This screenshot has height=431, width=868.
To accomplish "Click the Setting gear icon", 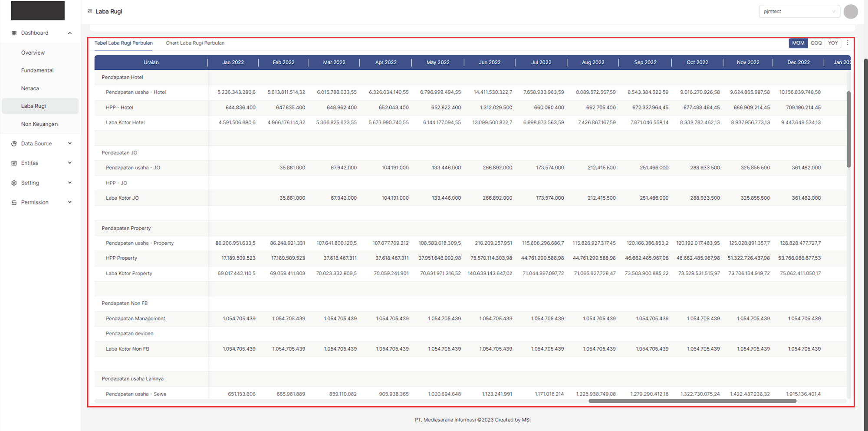I will [x=14, y=183].
